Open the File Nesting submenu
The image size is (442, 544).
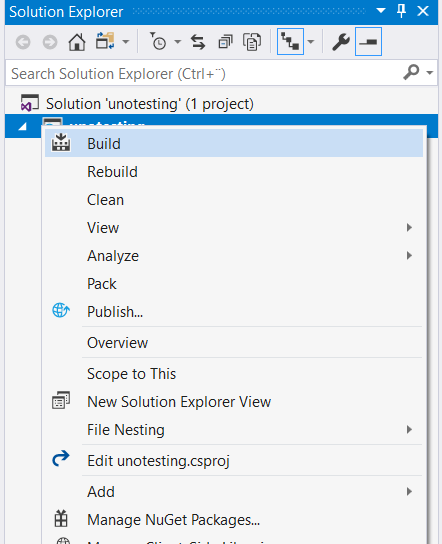234,430
